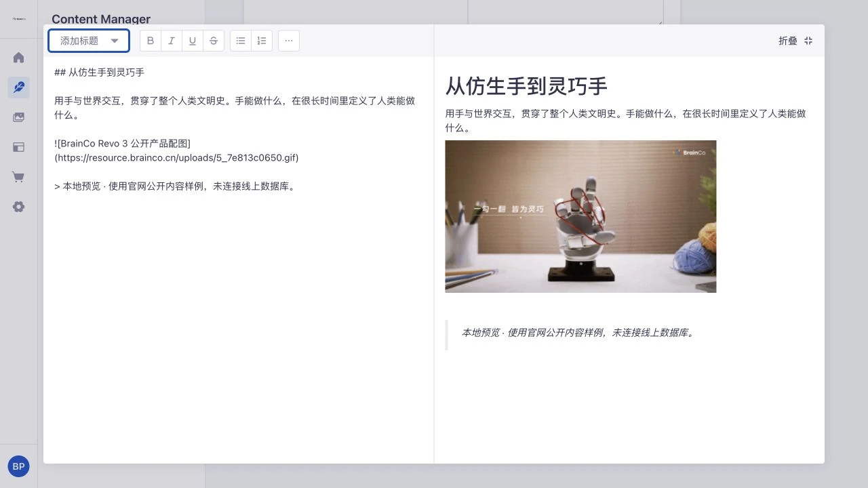
Task: Open the Content-Type Builder layout icon
Action: 19,147
